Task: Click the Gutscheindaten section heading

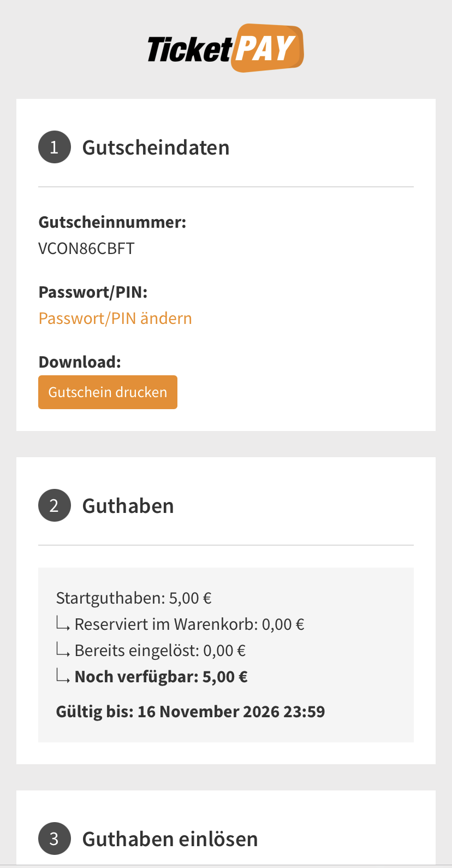Action: (x=156, y=147)
